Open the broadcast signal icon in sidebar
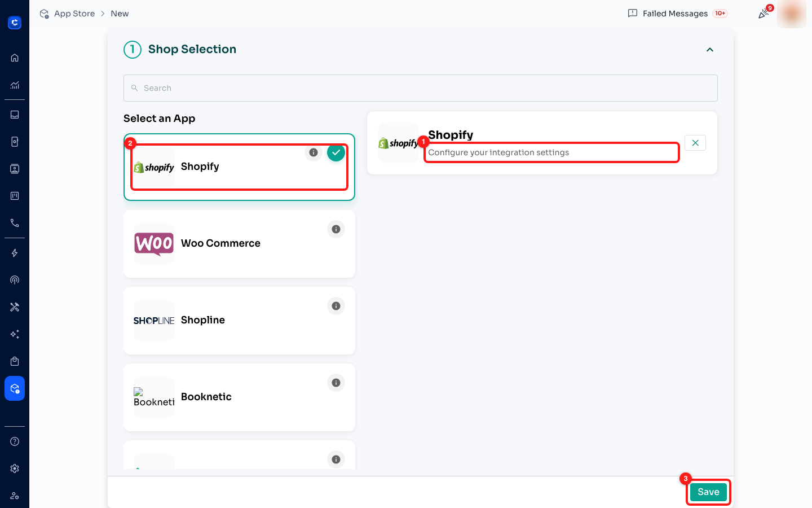812x508 pixels. coord(15,280)
